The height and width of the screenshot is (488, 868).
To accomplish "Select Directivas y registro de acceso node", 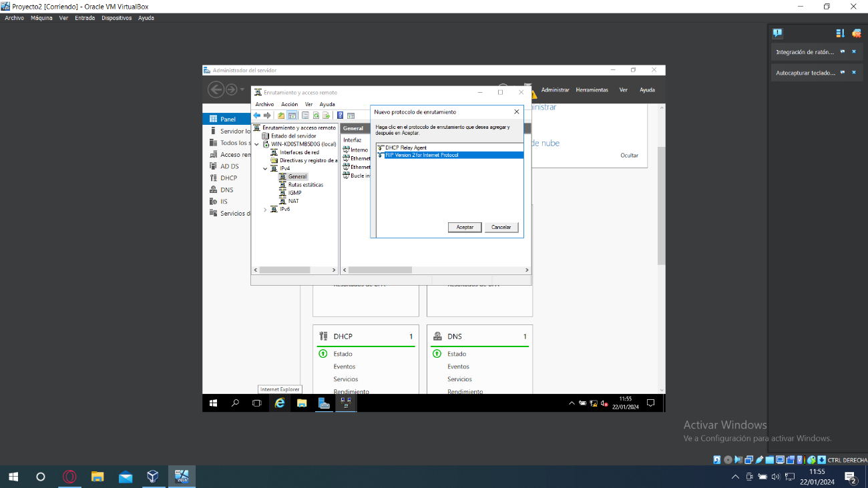I will point(308,160).
